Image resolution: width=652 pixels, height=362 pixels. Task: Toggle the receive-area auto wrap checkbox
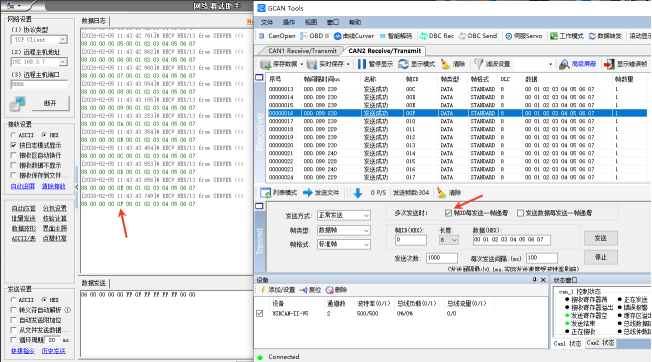tap(14, 155)
